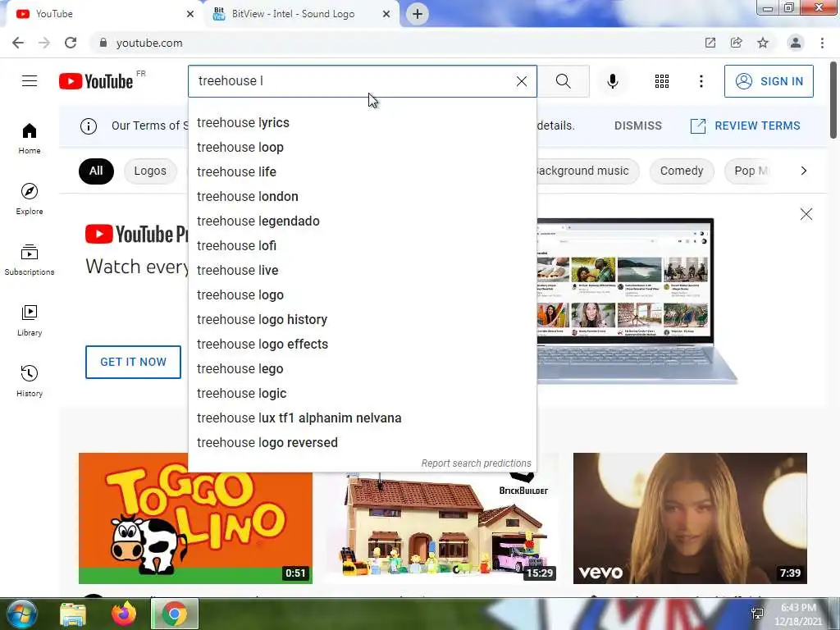Select the Comedy filter chip
Image resolution: width=840 pixels, height=630 pixels.
682,171
